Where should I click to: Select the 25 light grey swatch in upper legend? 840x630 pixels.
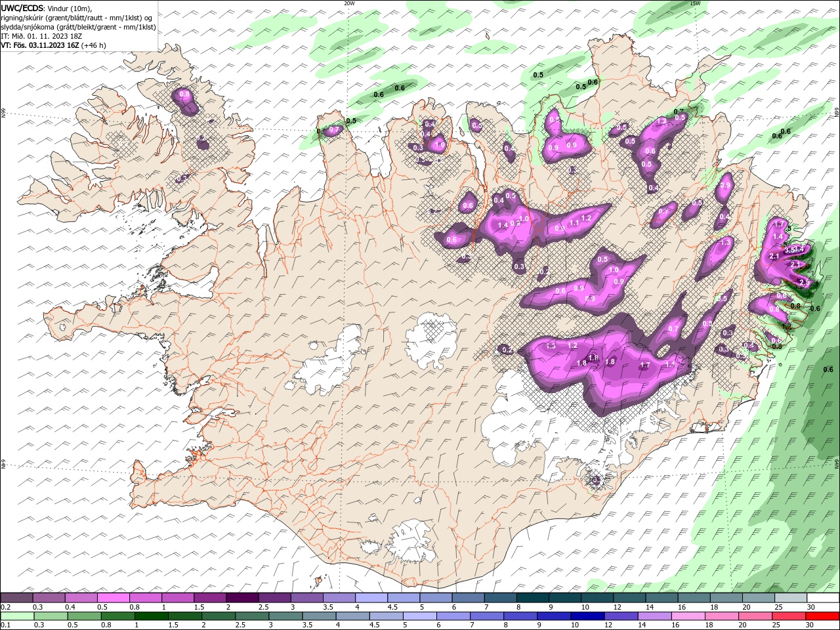[790, 598]
